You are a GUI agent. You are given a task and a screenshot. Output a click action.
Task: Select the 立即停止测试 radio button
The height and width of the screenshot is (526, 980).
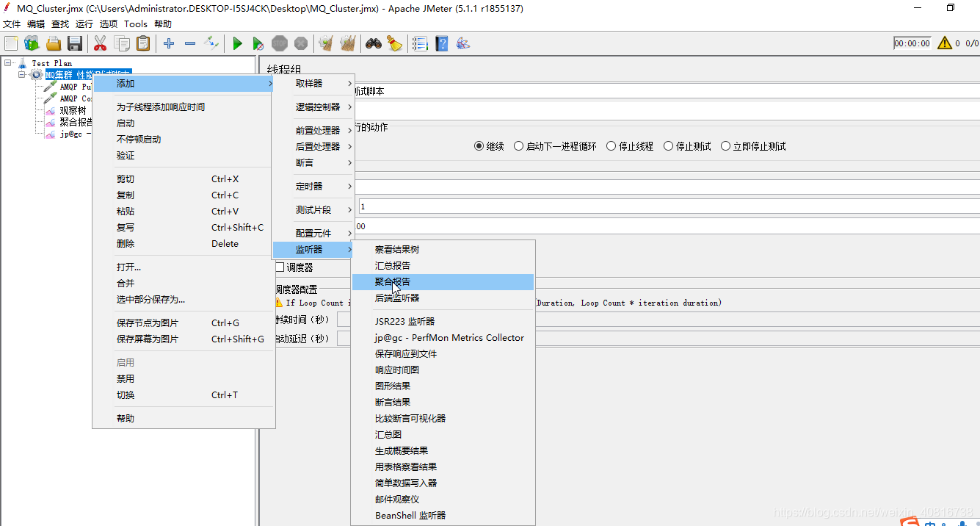[x=726, y=146]
